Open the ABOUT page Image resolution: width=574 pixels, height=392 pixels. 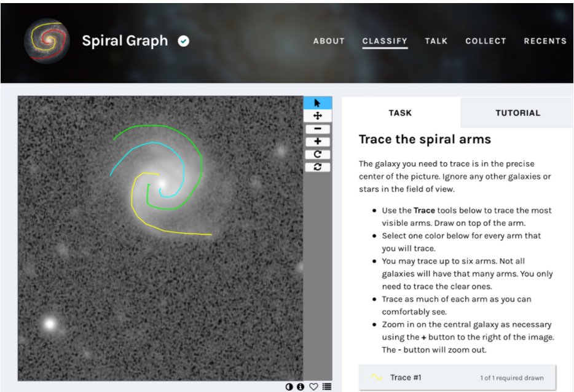click(x=329, y=41)
